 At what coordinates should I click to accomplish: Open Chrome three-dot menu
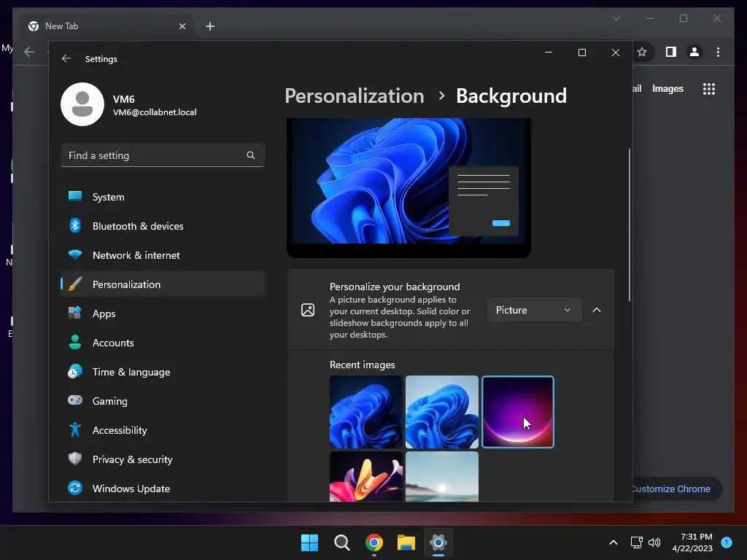(718, 52)
